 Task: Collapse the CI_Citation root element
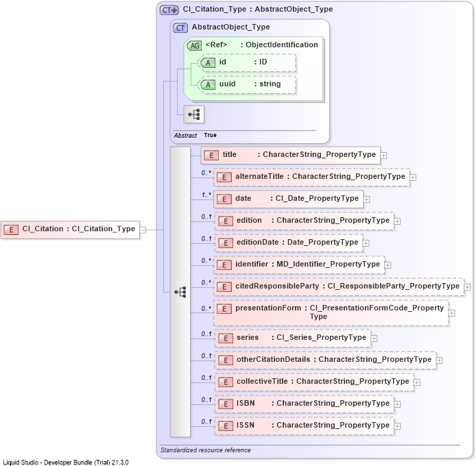pos(143,230)
